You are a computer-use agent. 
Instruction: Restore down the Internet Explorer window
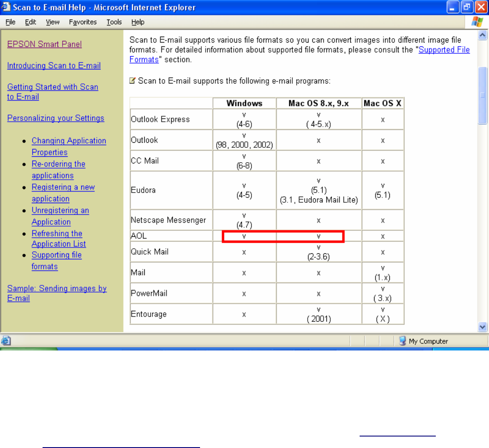pyautogui.click(x=466, y=7)
